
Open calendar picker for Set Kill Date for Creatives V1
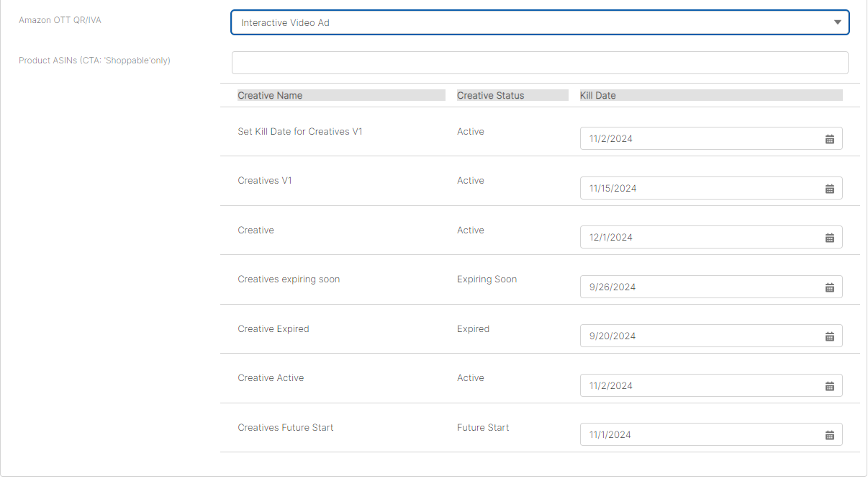(829, 139)
